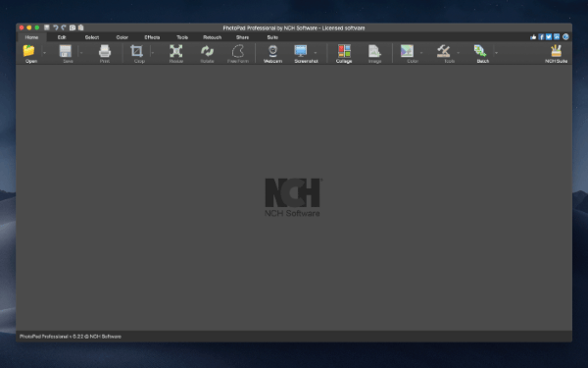Expand the Save dropdown arrow
The width and height of the screenshot is (588, 368).
[x=81, y=53]
